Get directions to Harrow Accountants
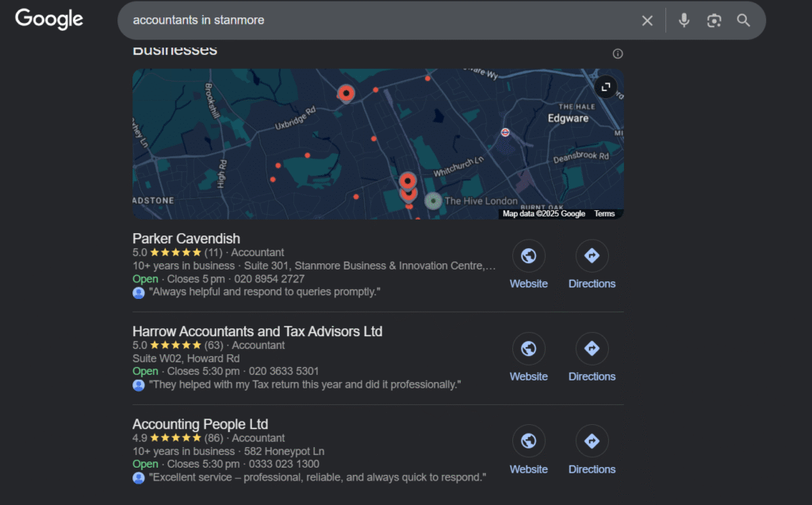Screen dimensions: 812x505 [592, 358]
